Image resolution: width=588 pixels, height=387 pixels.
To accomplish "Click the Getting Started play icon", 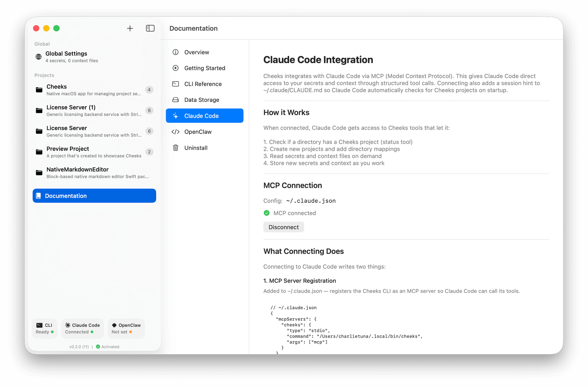I will [175, 68].
